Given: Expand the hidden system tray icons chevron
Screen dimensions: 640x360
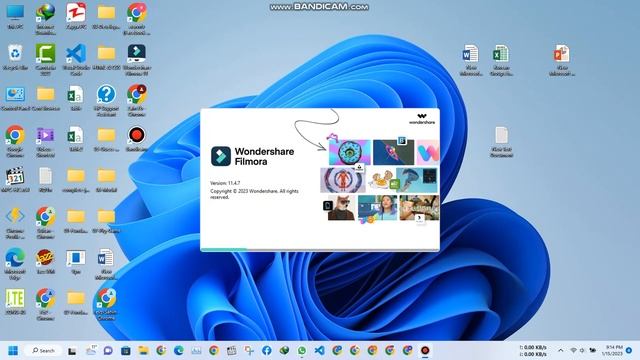Looking at the screenshot, I should coord(560,351).
